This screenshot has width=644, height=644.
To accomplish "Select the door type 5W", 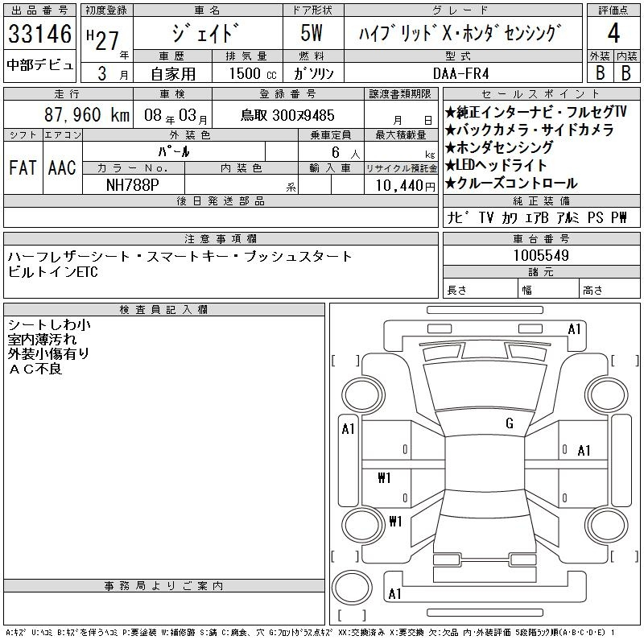I will [312, 33].
